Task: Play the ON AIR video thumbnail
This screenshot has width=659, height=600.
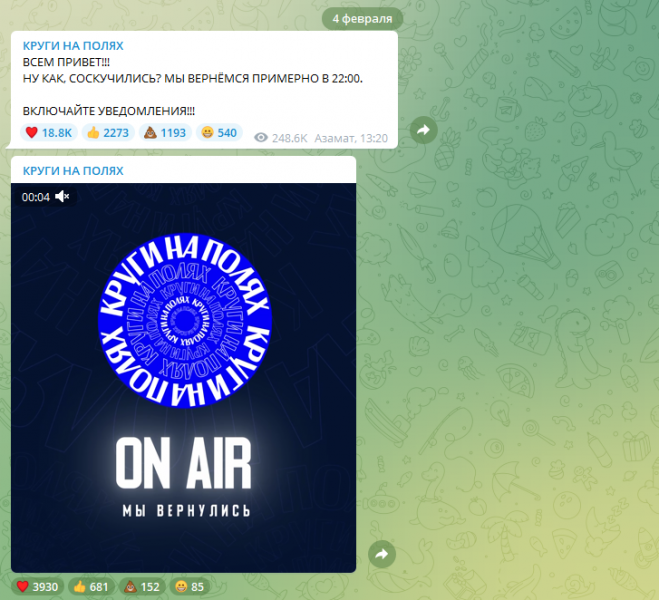Action: pyautogui.click(x=184, y=377)
